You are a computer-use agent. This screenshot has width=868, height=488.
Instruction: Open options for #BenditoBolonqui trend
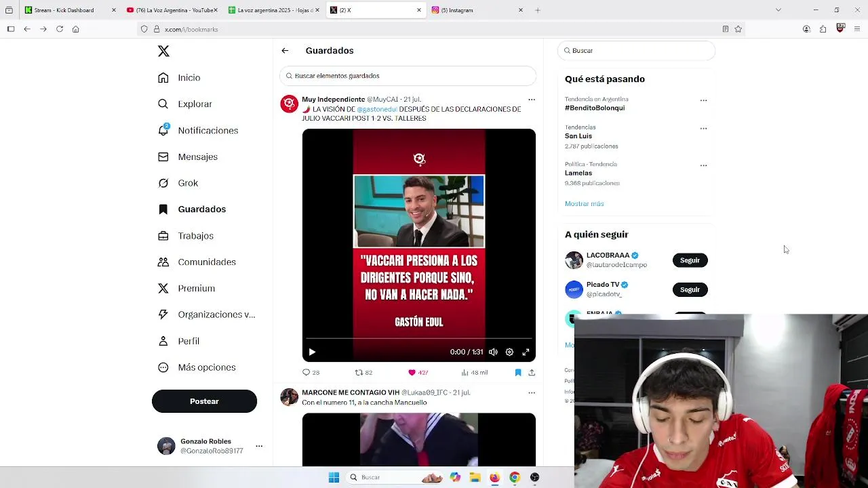tap(703, 100)
